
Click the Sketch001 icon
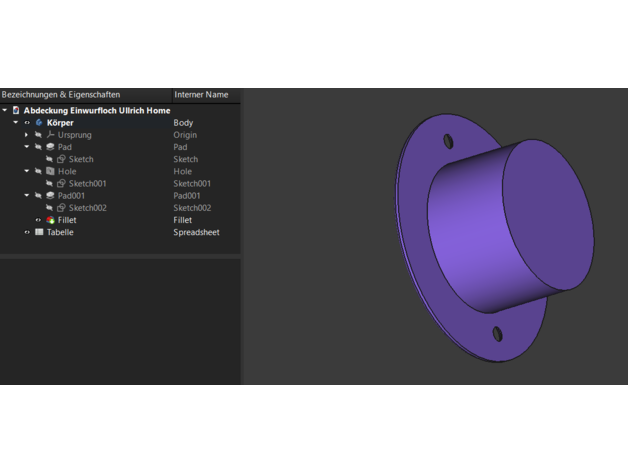(x=61, y=184)
